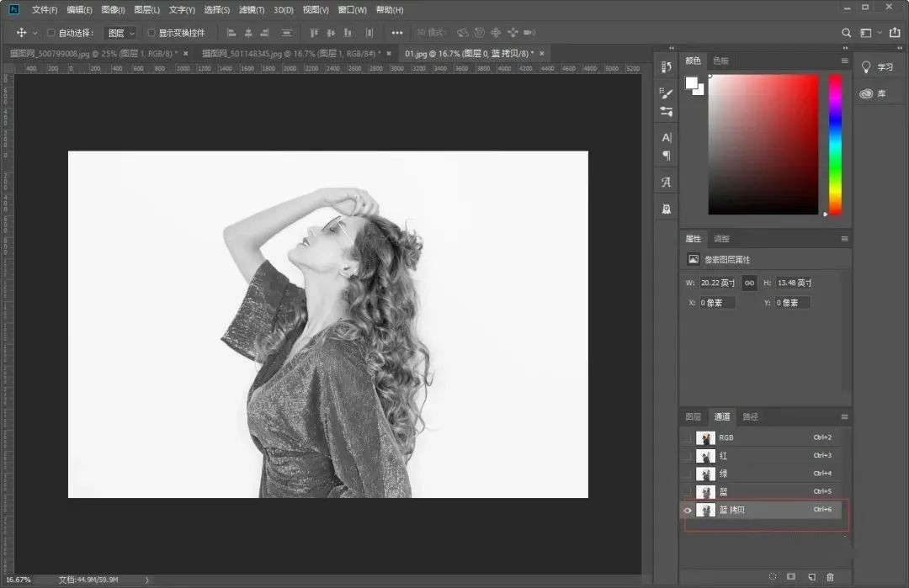Open the 滤镜(T) menu
The width and height of the screenshot is (909, 588).
click(x=251, y=10)
